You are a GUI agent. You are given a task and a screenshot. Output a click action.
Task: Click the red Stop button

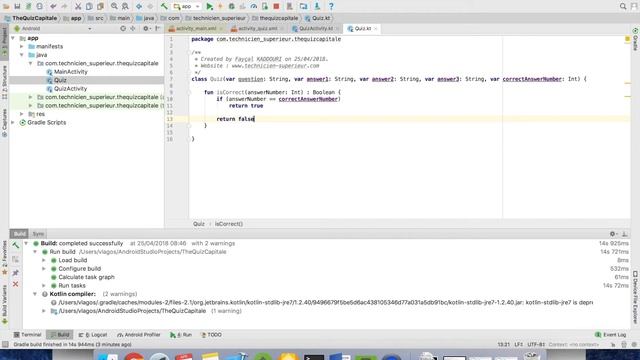pyautogui.click(x=276, y=6)
